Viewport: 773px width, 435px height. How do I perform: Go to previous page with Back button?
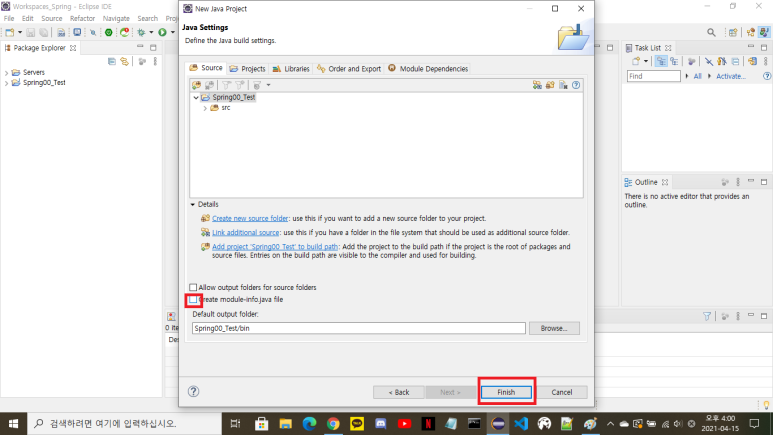pos(399,392)
